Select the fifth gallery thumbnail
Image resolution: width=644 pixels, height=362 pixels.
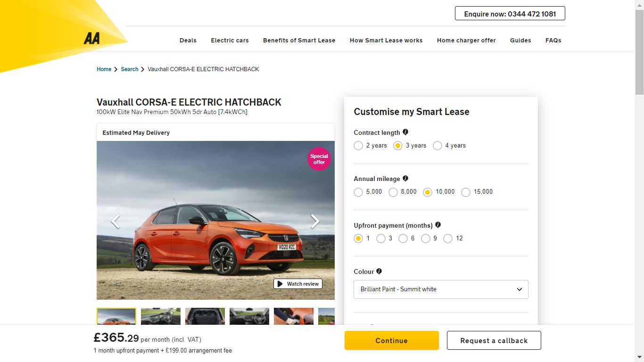coord(294,316)
